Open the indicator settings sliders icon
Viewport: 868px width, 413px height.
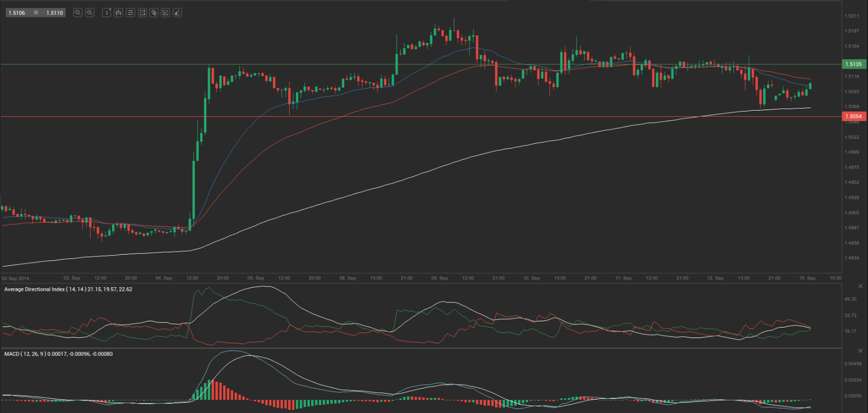130,13
